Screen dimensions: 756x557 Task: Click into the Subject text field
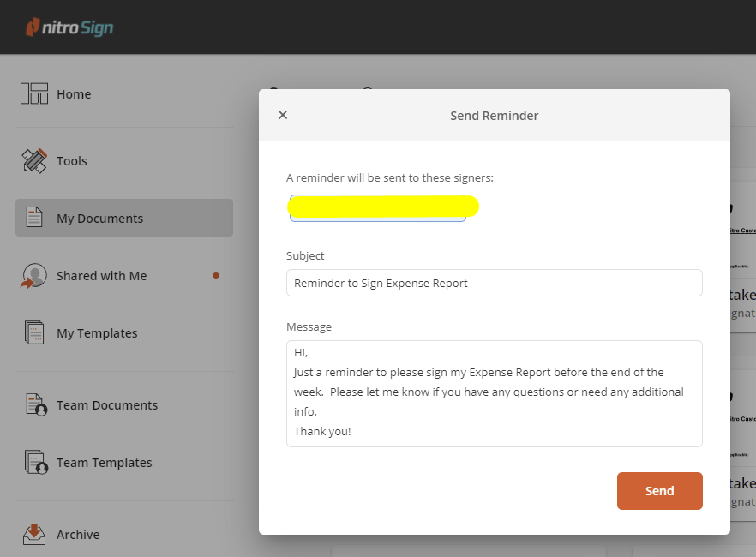point(494,283)
